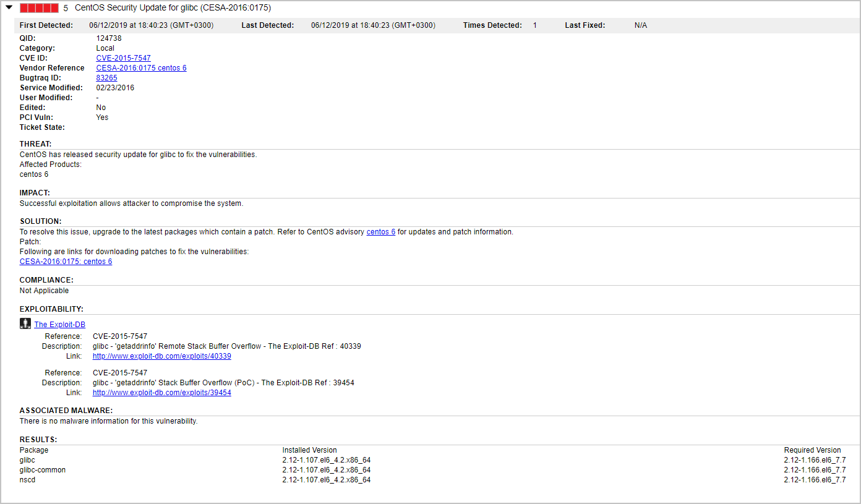This screenshot has width=861, height=504.
Task: Click the Remote Stack Buffer Overflow description 40339
Action: pyautogui.click(x=227, y=346)
